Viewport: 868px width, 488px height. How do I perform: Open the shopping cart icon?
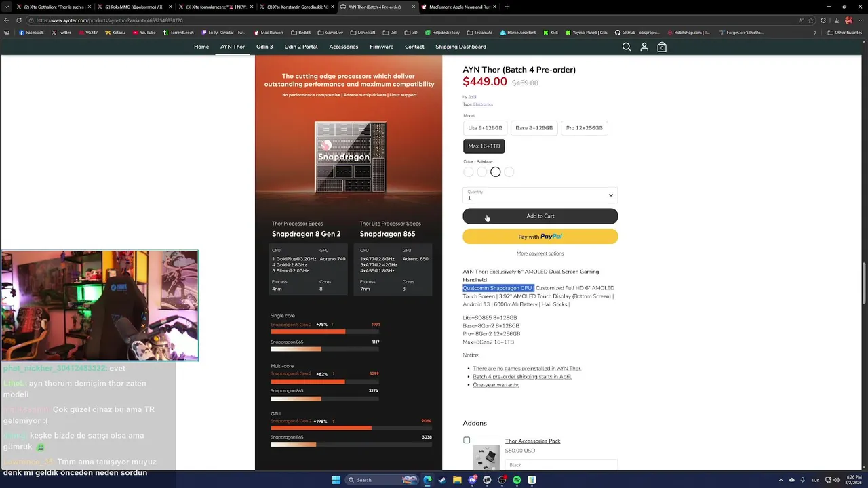pyautogui.click(x=662, y=47)
